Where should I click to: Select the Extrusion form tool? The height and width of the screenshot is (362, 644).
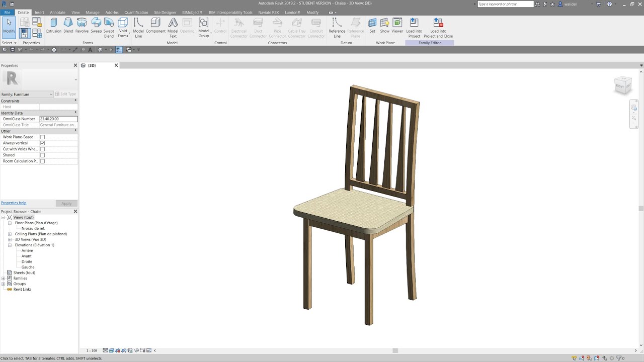click(53, 26)
